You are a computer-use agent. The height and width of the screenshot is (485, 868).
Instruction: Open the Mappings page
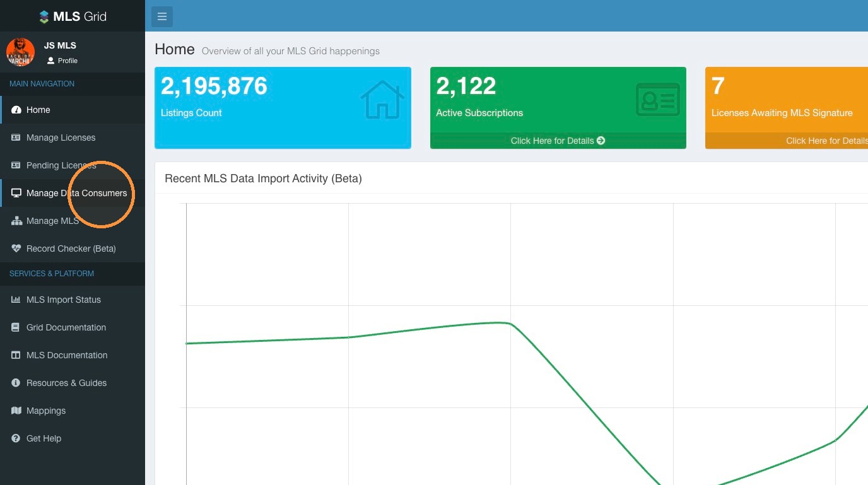point(73,411)
